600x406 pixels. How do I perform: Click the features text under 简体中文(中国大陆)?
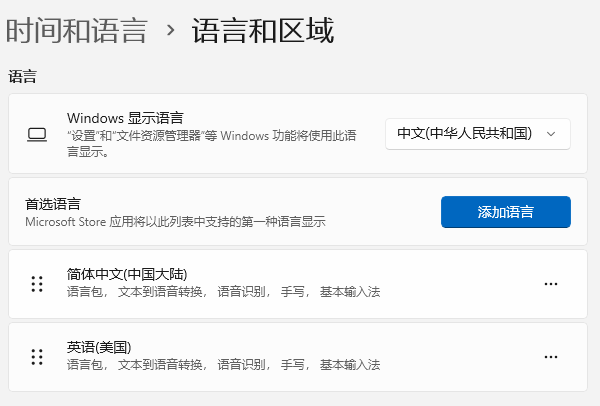pyautogui.click(x=223, y=292)
